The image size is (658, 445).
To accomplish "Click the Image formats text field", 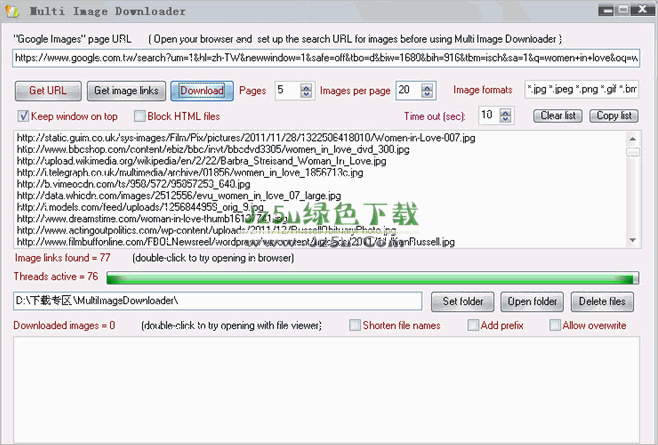I will click(582, 90).
